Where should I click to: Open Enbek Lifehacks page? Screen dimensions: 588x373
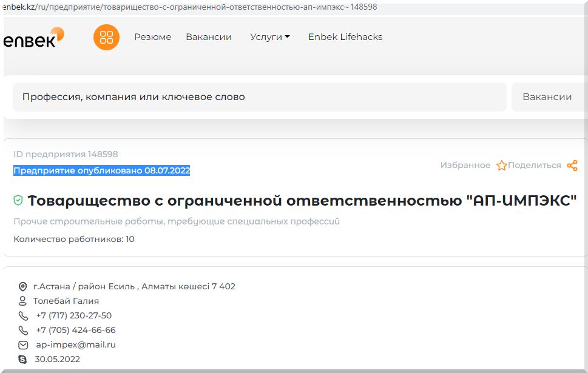coord(345,37)
